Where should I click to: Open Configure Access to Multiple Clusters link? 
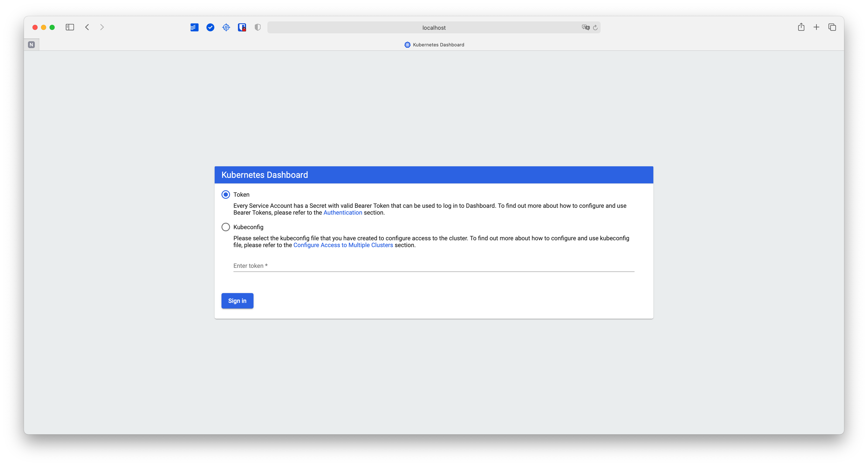pyautogui.click(x=343, y=245)
